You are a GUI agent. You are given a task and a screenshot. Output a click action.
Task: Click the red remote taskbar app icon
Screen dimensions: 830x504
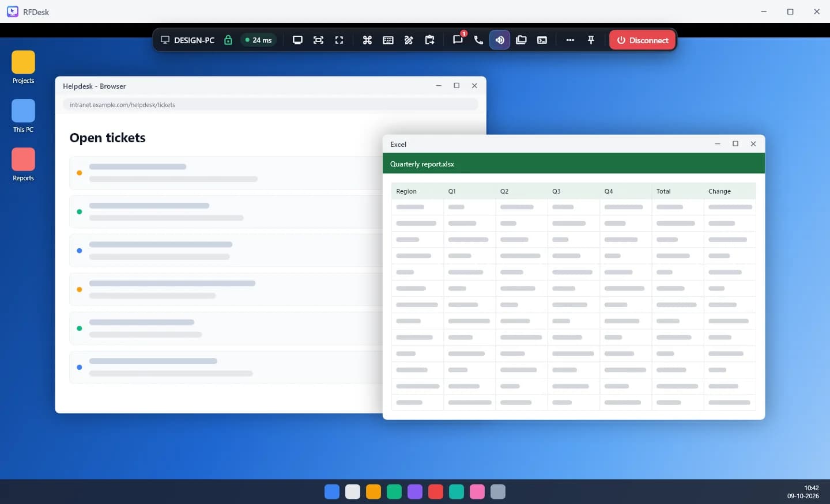click(436, 491)
